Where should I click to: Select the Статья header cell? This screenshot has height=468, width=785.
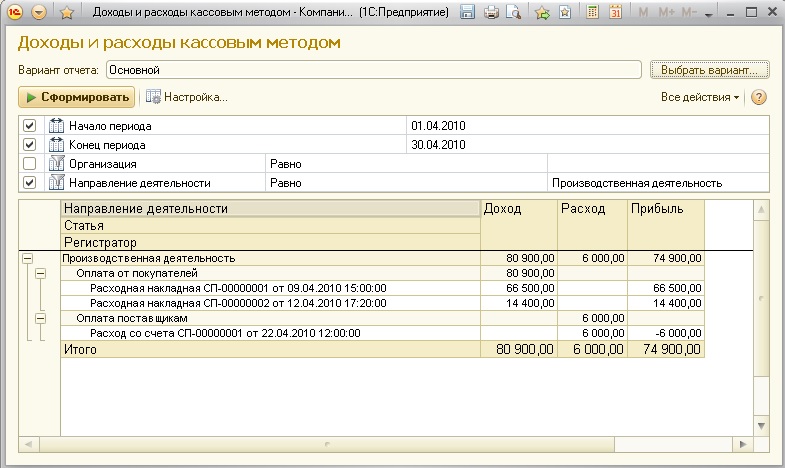point(270,226)
